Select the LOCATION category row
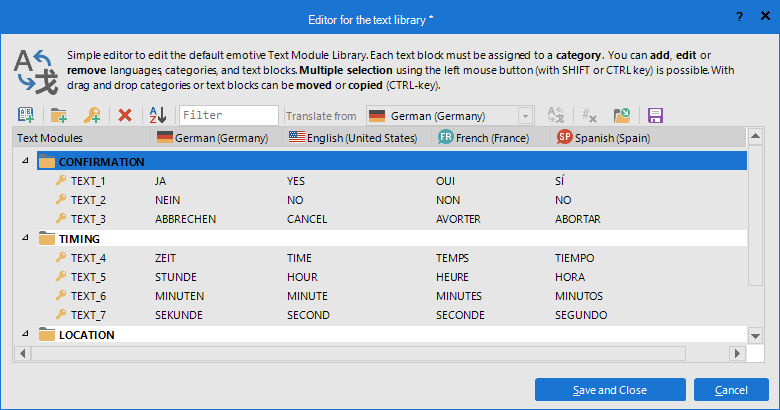This screenshot has width=780, height=410. (392, 334)
